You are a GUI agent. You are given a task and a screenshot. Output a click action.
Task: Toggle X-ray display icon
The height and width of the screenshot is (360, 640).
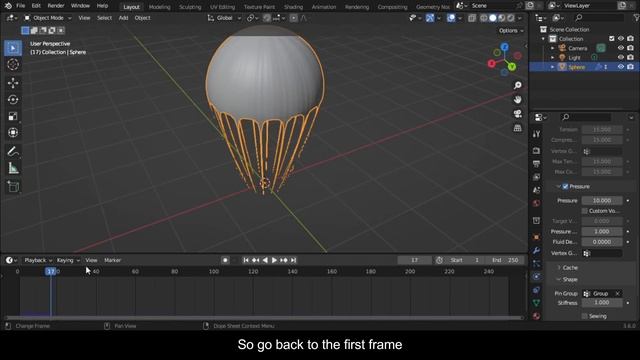coord(472,18)
